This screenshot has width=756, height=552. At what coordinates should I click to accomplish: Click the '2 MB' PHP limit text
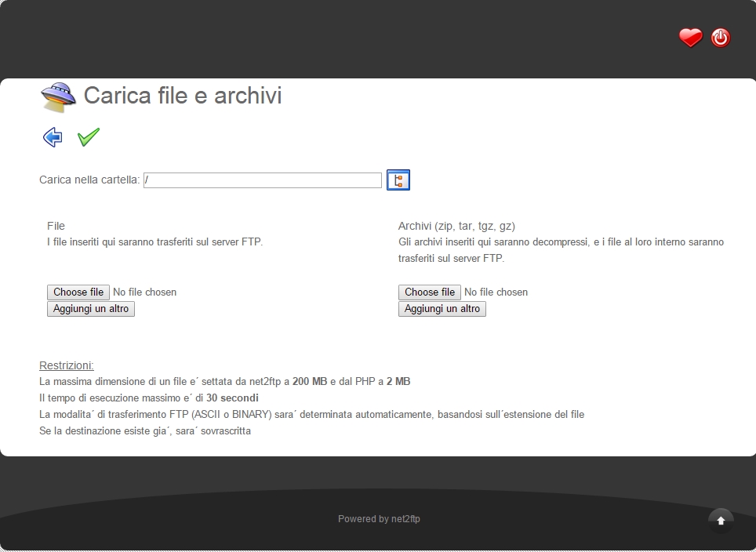pyautogui.click(x=398, y=381)
